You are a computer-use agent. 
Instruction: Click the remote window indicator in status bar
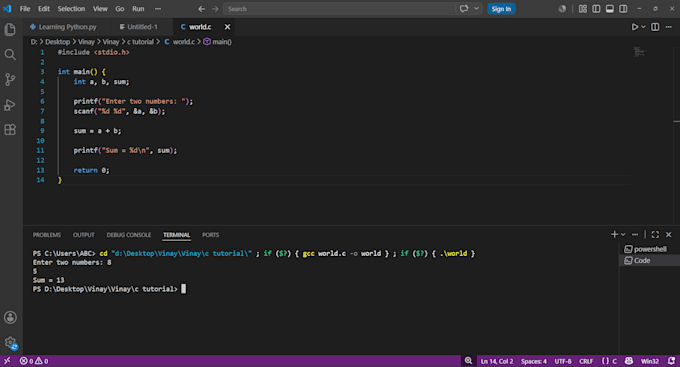7,361
